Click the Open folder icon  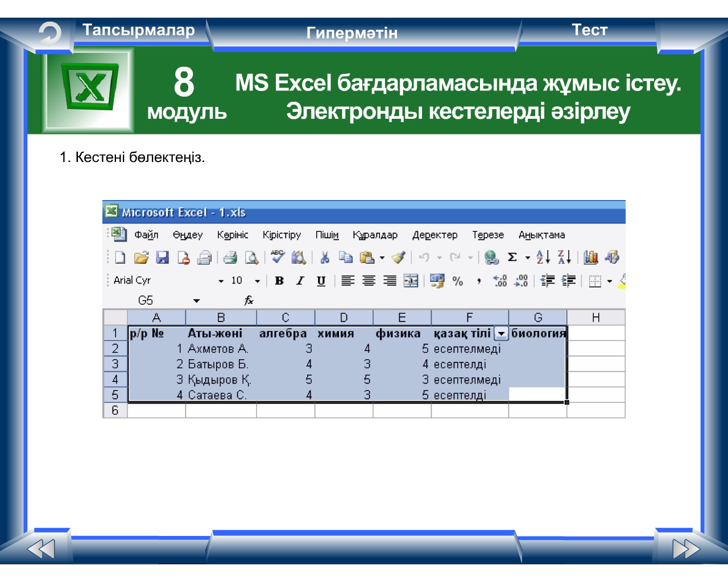click(x=141, y=257)
